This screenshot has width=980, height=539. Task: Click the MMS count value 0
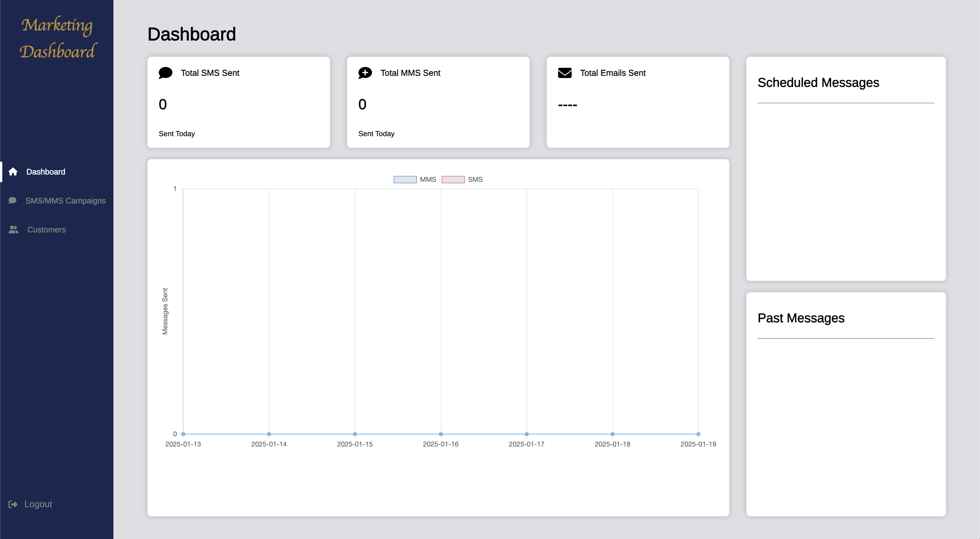pos(363,104)
